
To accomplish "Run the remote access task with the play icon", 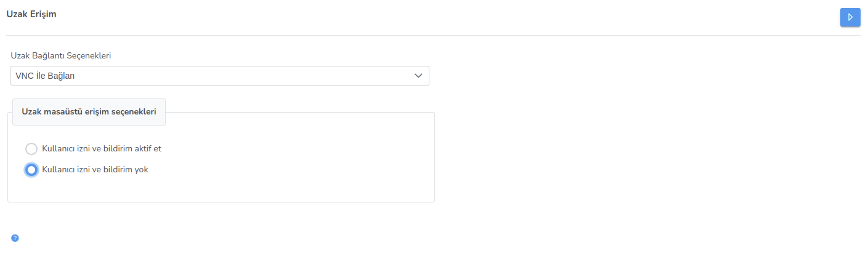I will coord(850,17).
